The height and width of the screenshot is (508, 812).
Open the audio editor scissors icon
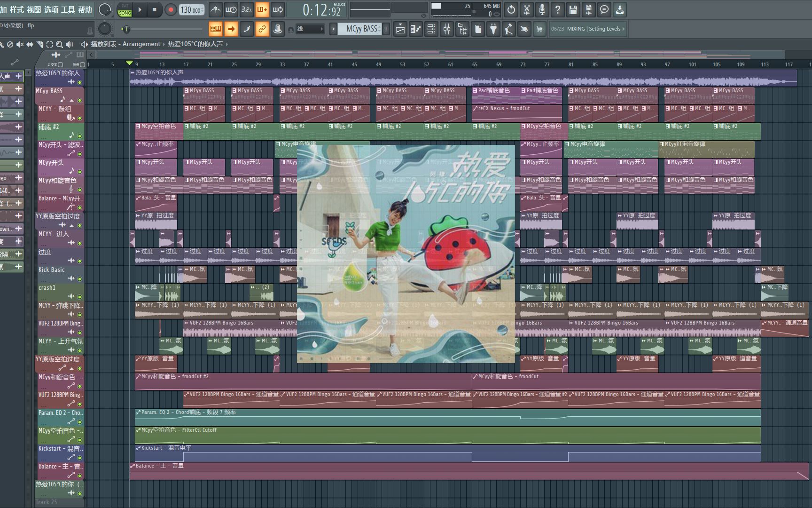(x=527, y=9)
